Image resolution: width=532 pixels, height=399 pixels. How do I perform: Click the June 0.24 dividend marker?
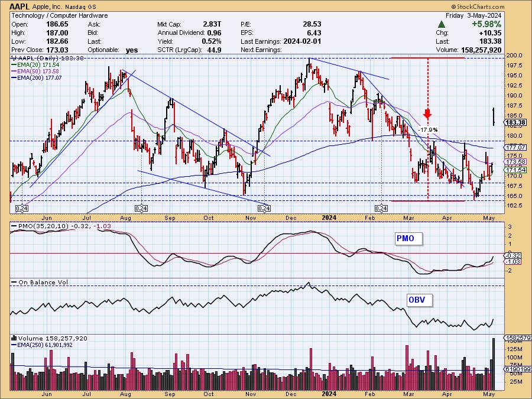pyautogui.click(x=22, y=208)
